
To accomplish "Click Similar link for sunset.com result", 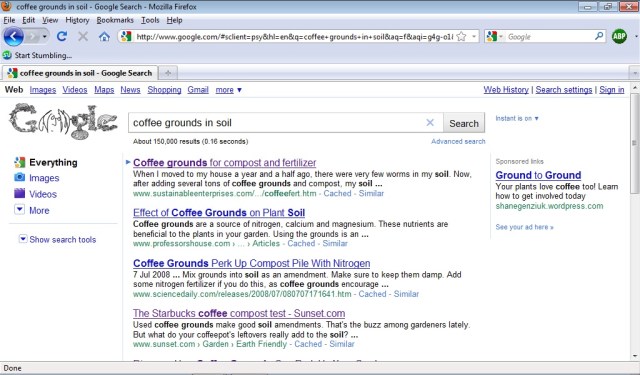I will [x=342, y=344].
